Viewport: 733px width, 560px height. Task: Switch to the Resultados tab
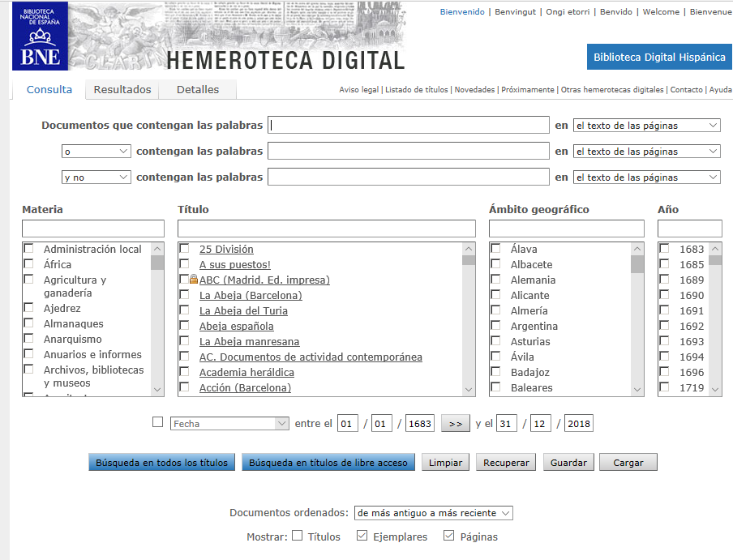[x=122, y=90]
